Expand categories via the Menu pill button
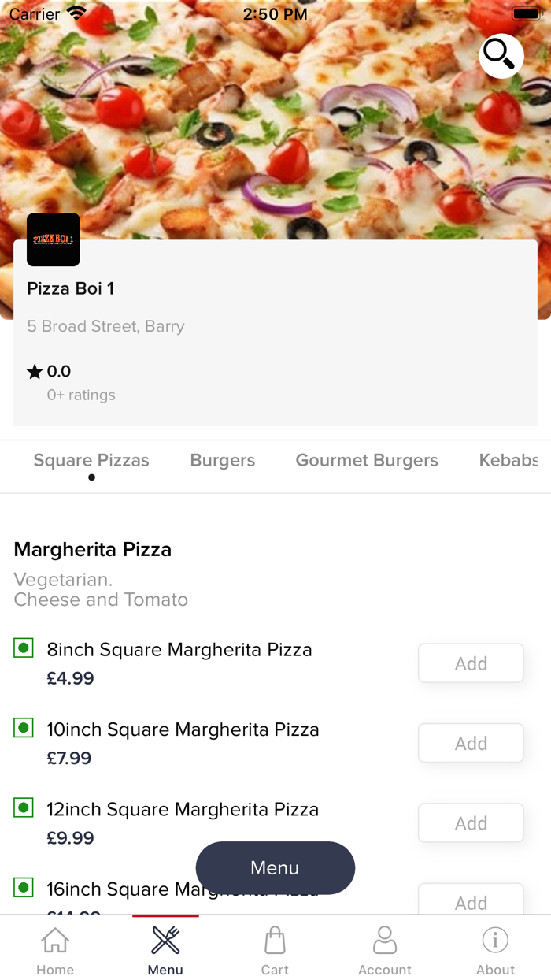 point(275,867)
